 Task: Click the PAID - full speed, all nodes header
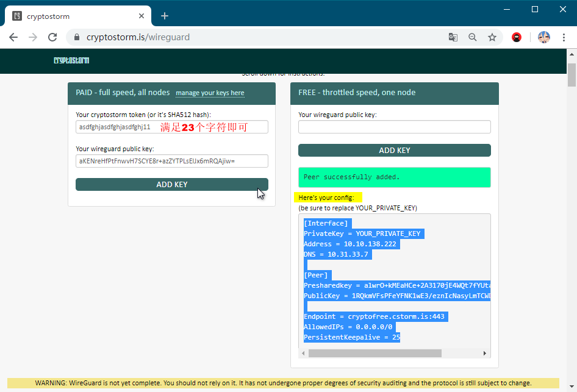pos(123,92)
